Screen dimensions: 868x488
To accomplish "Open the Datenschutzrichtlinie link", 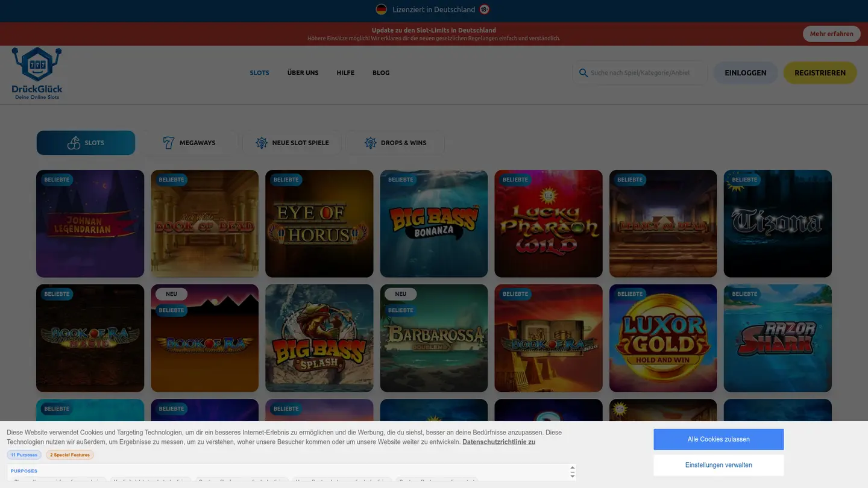I will point(498,442).
